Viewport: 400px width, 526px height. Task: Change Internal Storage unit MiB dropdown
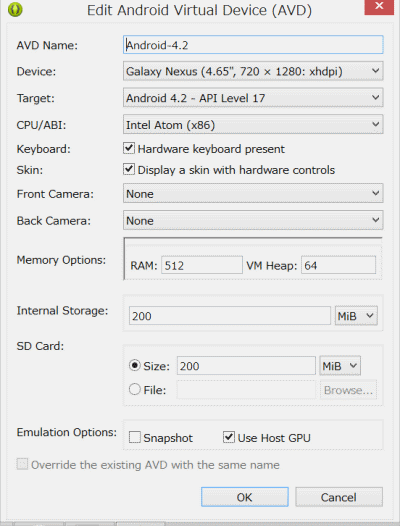(356, 316)
